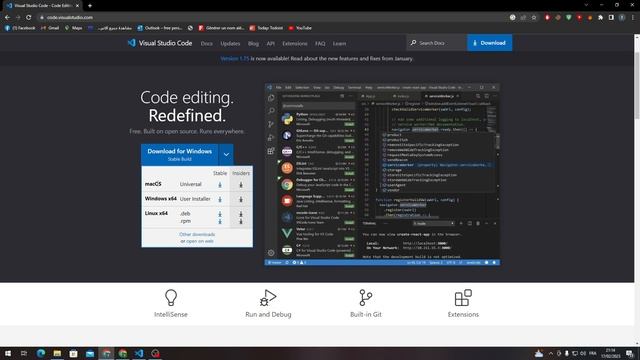Click the VS Code editor screenshot image
Screen dimensions: 640x360
382,174
